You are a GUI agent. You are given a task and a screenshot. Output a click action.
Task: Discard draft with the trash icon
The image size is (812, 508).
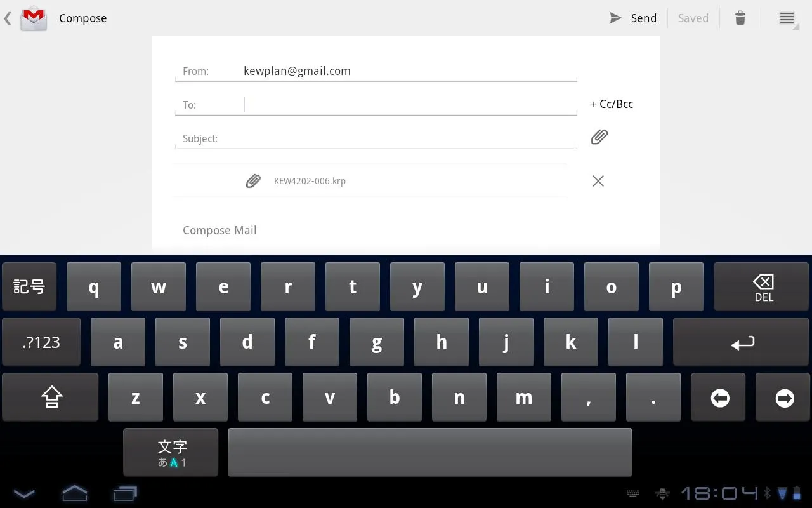740,18
